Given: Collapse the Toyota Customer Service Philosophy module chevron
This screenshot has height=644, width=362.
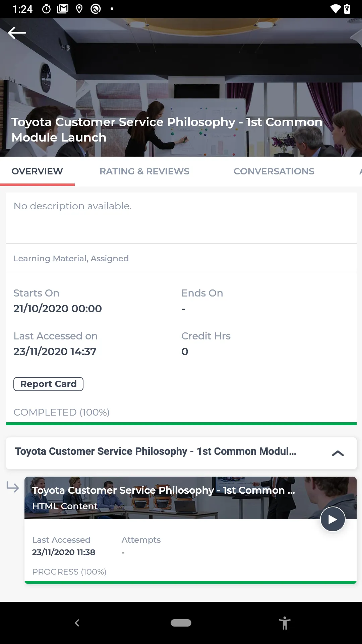Looking at the screenshot, I should pyautogui.click(x=339, y=453).
